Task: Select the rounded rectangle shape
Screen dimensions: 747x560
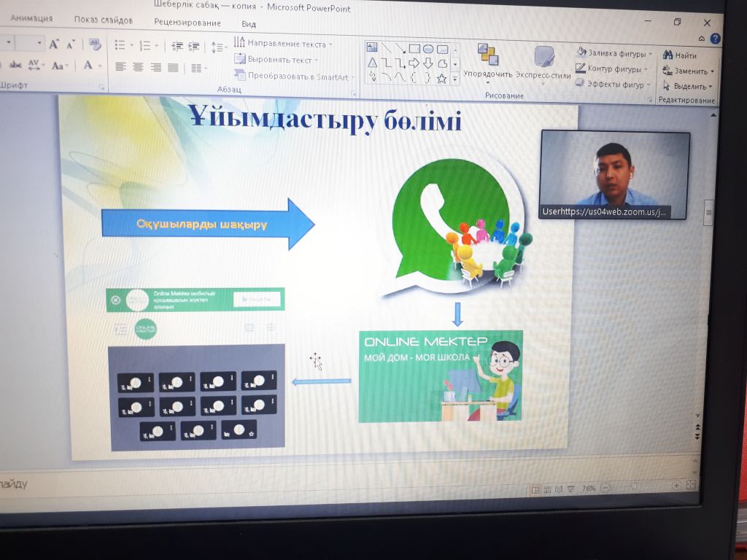Action: [x=442, y=50]
